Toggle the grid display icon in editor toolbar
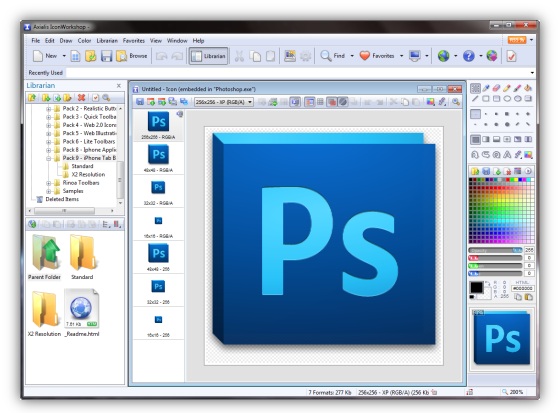 tap(320, 102)
